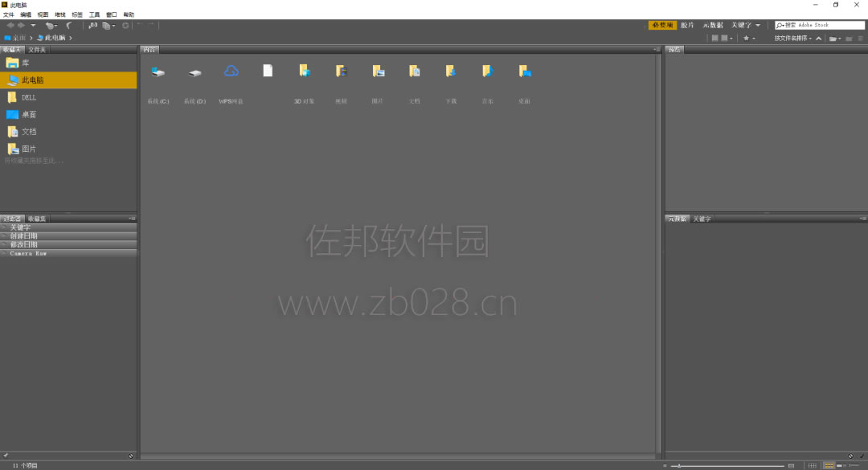Click 桌面 in the path breadcrumb

[18, 39]
